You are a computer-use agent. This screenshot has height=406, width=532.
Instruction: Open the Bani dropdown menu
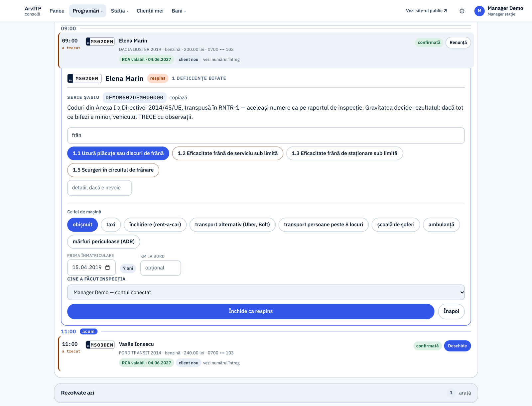pos(179,11)
